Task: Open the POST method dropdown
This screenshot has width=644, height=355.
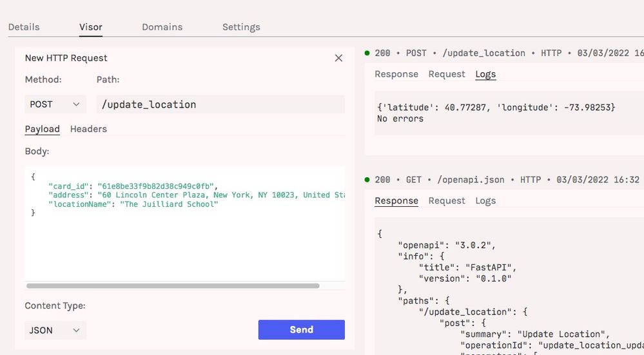Action: click(x=55, y=104)
